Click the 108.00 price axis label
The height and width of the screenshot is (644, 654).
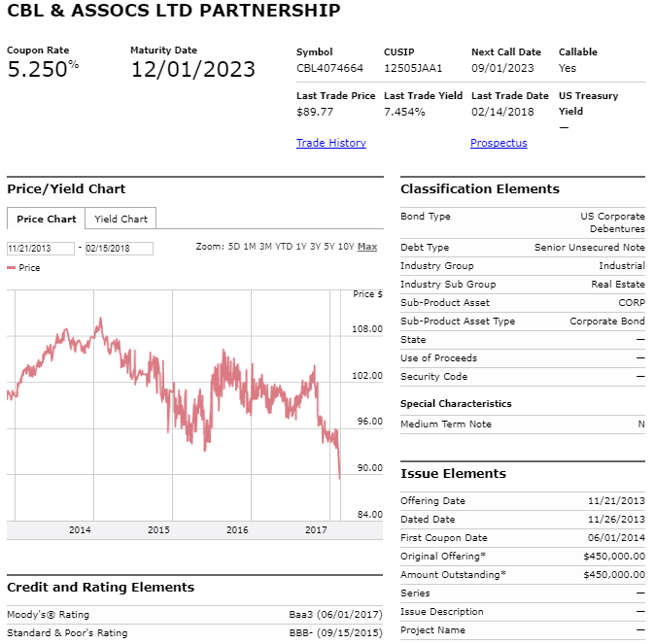click(367, 329)
